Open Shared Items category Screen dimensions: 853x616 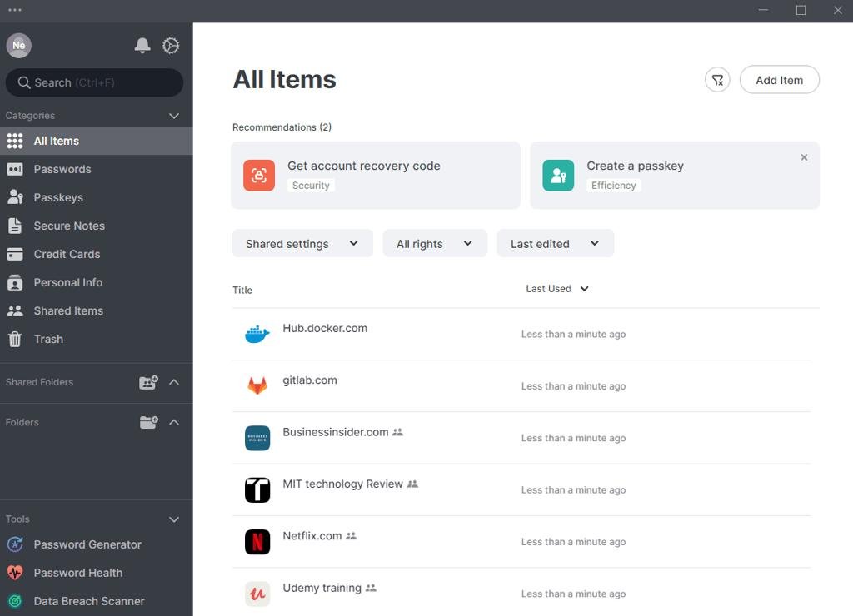tap(97, 310)
